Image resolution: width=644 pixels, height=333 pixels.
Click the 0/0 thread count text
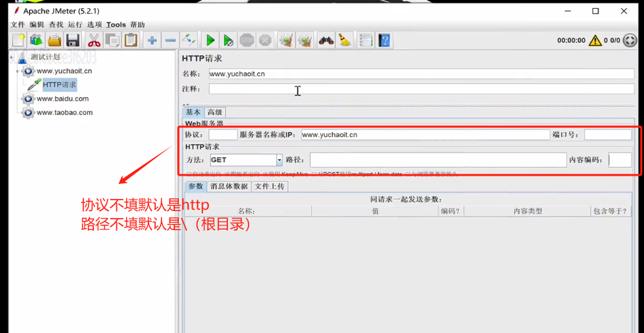click(x=615, y=40)
